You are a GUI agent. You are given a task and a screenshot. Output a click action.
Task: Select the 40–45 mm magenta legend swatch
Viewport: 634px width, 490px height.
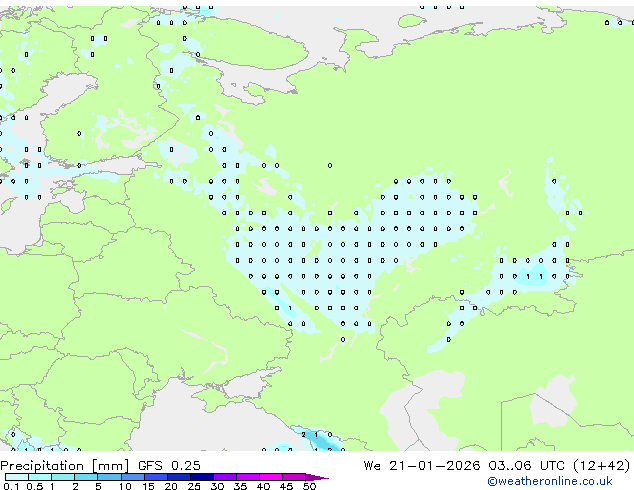coord(271,477)
